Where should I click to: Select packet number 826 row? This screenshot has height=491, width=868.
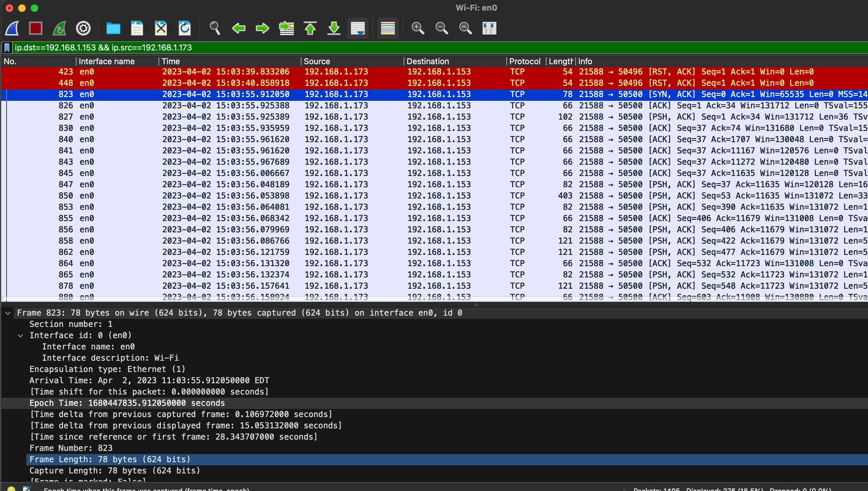pos(434,106)
